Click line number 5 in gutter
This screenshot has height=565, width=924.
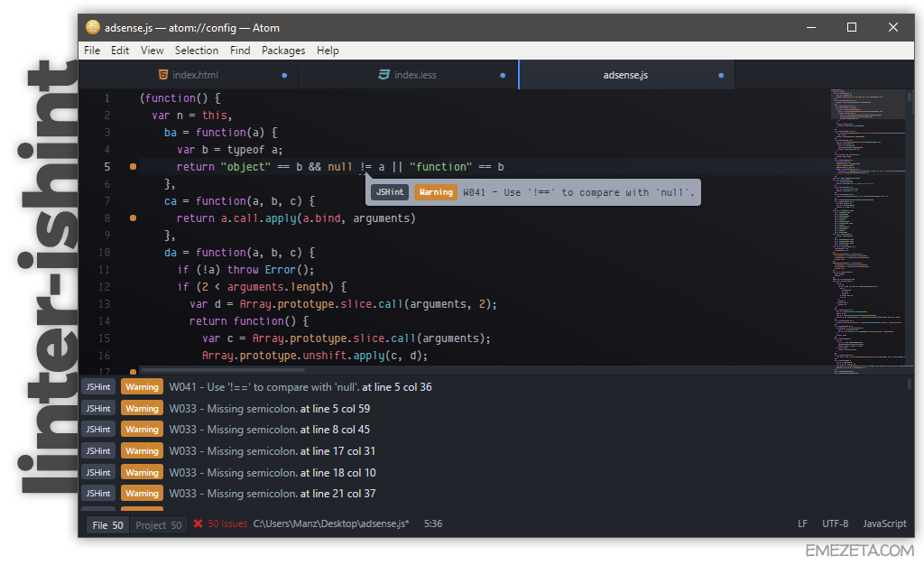tap(107, 167)
